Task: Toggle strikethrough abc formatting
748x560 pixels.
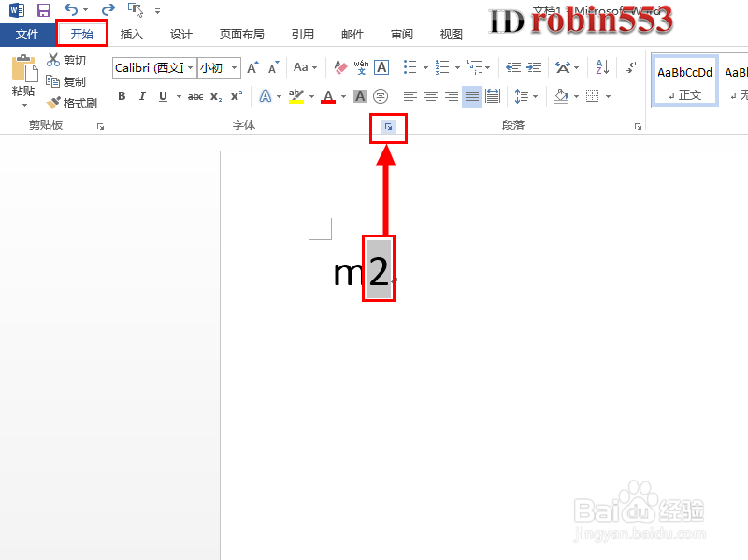Action: coord(195,97)
